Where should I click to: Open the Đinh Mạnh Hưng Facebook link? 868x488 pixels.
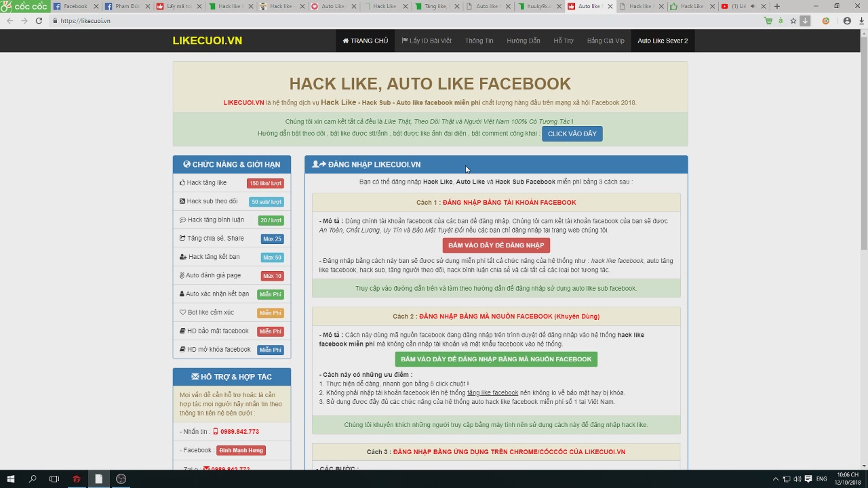pos(241,450)
